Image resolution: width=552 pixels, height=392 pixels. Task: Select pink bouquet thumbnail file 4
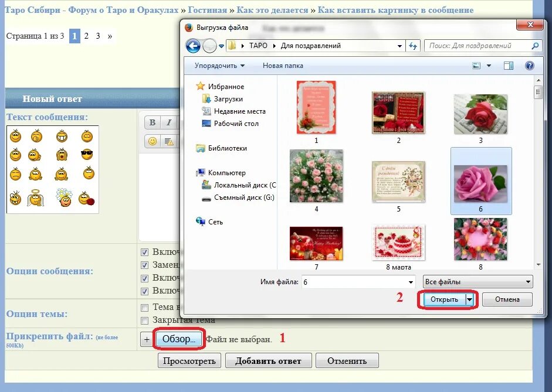click(316, 176)
